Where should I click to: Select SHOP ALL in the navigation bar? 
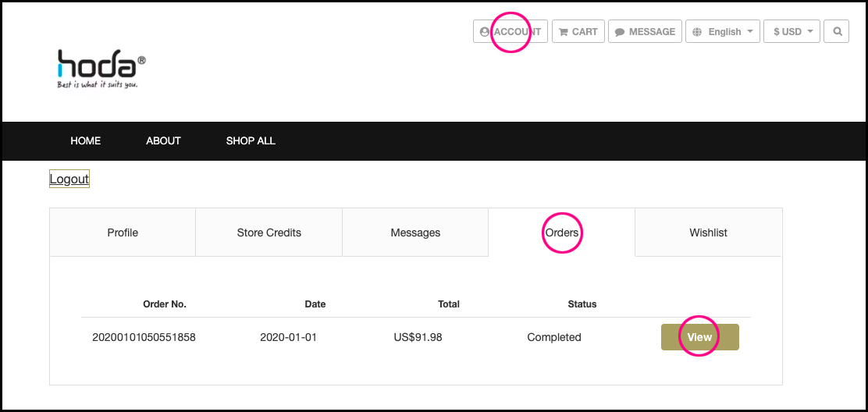point(251,141)
